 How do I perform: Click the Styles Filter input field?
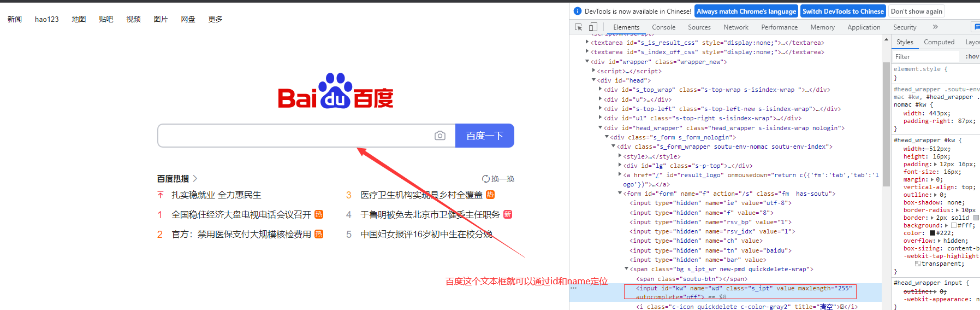coord(925,56)
